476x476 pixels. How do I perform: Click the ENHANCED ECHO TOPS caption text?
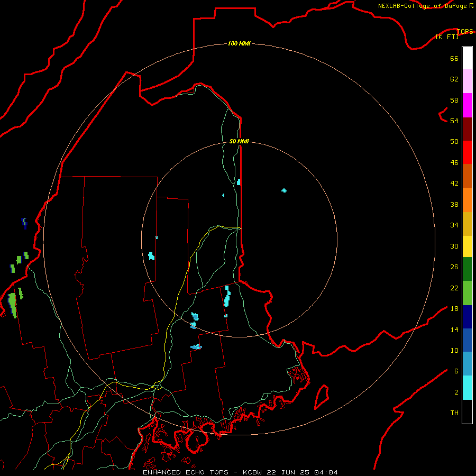tap(186, 472)
